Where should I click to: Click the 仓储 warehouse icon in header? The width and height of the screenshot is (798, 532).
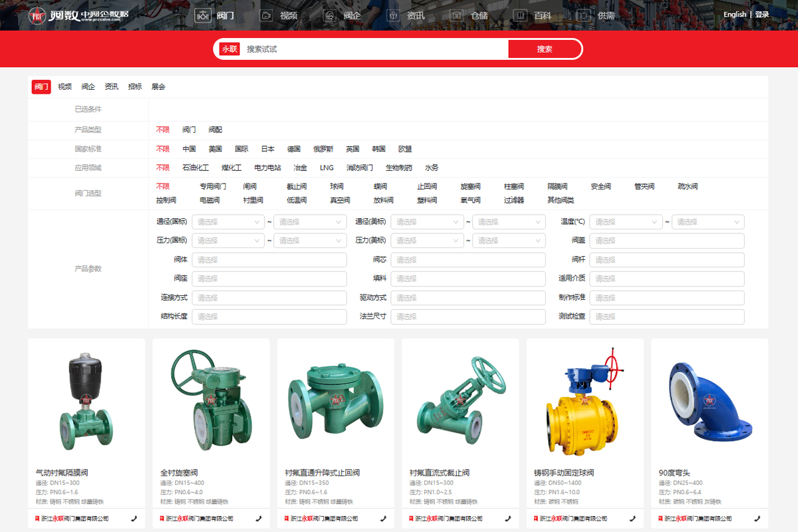[x=458, y=15]
